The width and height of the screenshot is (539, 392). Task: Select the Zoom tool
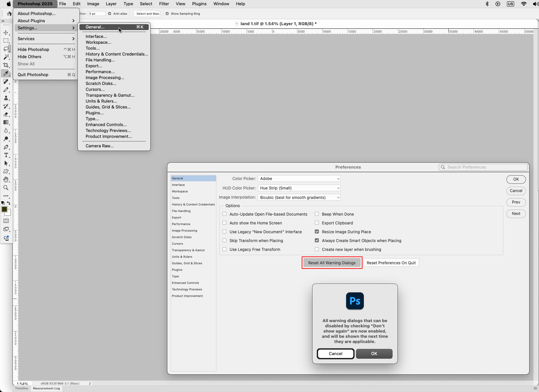tap(6, 188)
